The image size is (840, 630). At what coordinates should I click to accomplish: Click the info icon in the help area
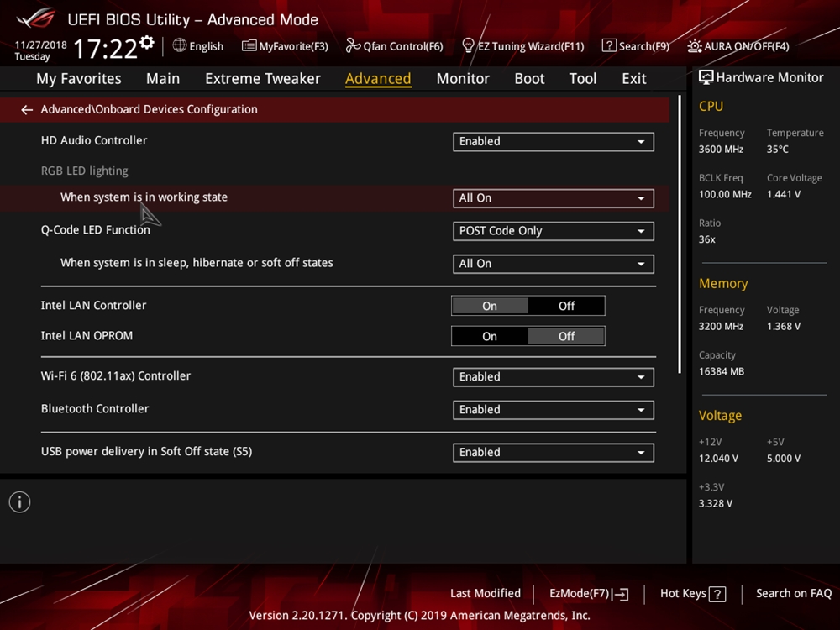(x=19, y=502)
